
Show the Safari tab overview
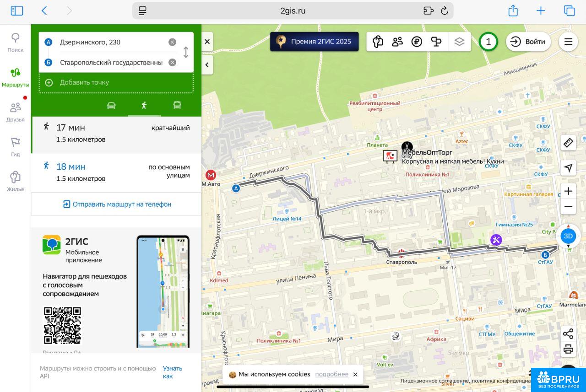[x=569, y=11]
